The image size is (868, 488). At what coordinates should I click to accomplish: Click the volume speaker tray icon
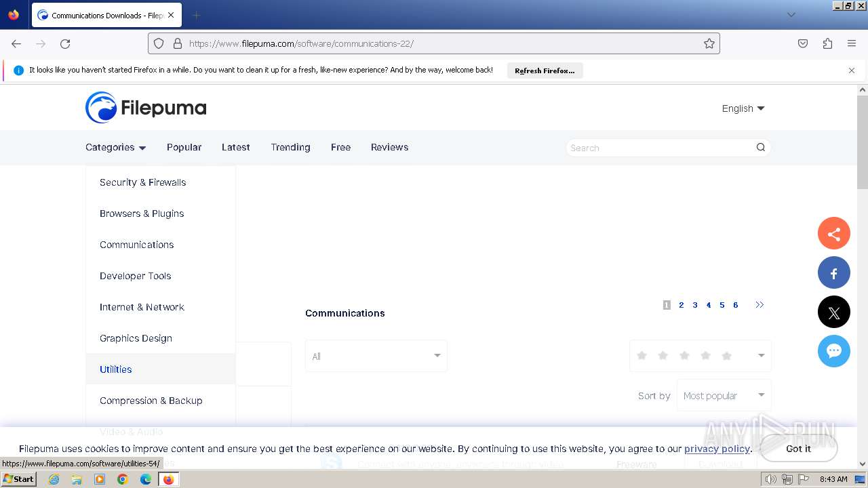(771, 479)
